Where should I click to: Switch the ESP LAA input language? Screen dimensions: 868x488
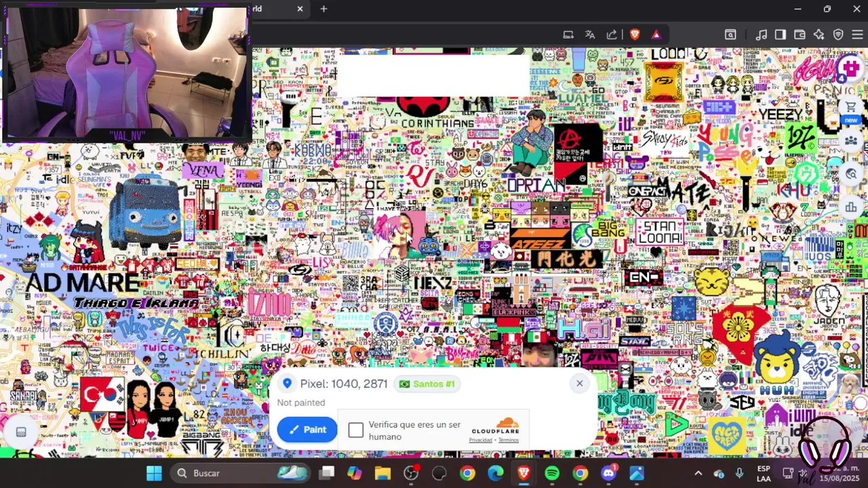(x=764, y=473)
